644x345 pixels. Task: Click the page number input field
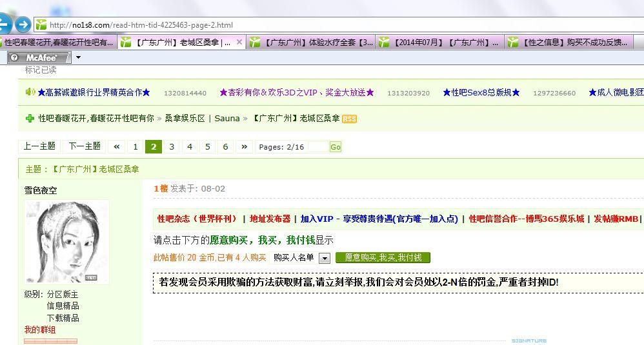pyautogui.click(x=317, y=147)
